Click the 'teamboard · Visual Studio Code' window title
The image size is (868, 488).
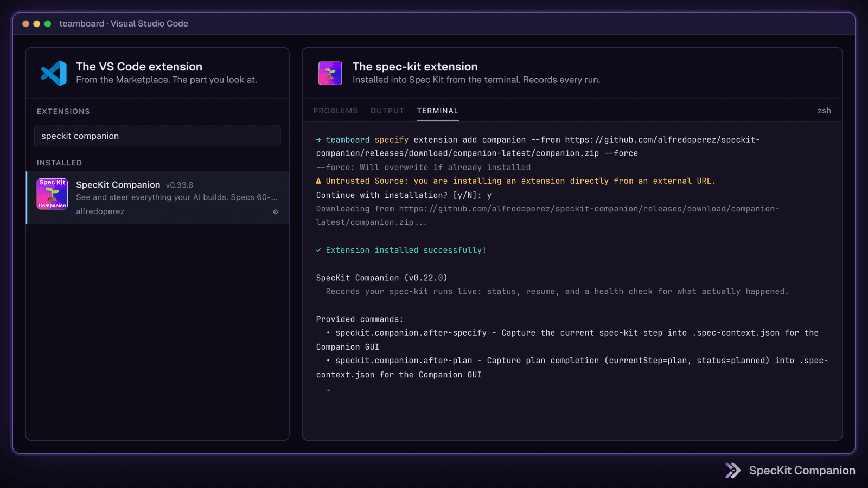(124, 24)
